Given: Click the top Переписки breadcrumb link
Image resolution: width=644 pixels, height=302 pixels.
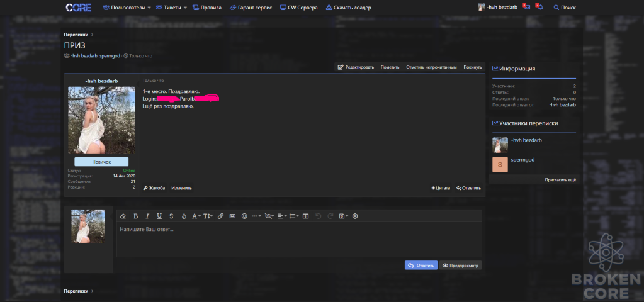Looking at the screenshot, I should pos(76,35).
